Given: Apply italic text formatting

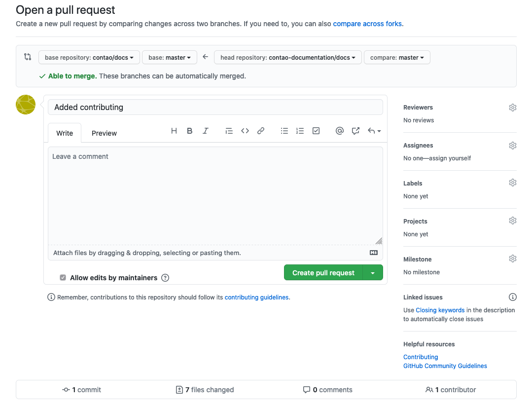Looking at the screenshot, I should [206, 131].
